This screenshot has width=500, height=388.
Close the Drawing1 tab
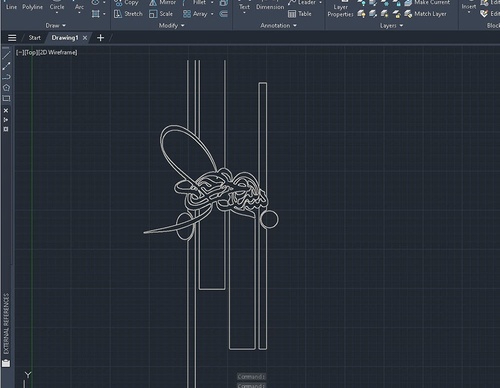pyautogui.click(x=85, y=38)
